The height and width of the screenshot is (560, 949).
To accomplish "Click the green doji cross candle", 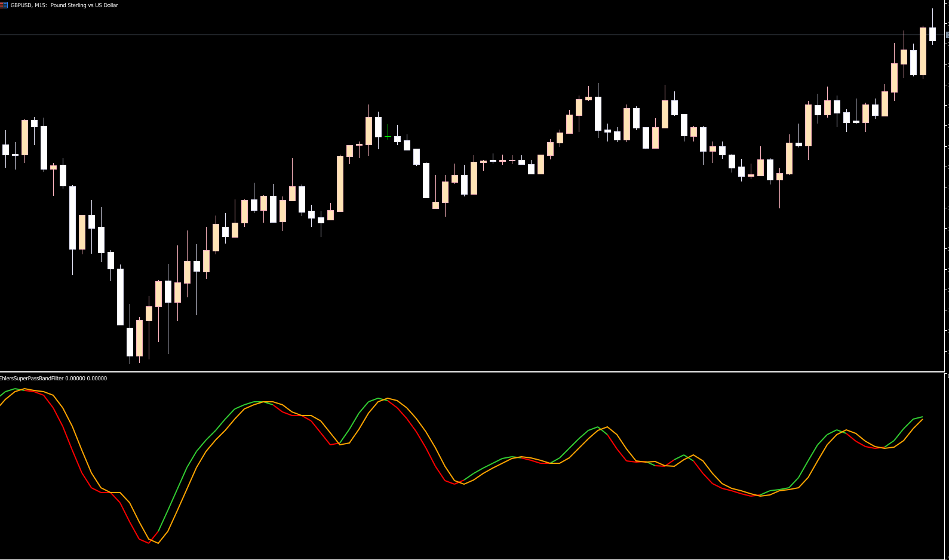I will 388,137.
